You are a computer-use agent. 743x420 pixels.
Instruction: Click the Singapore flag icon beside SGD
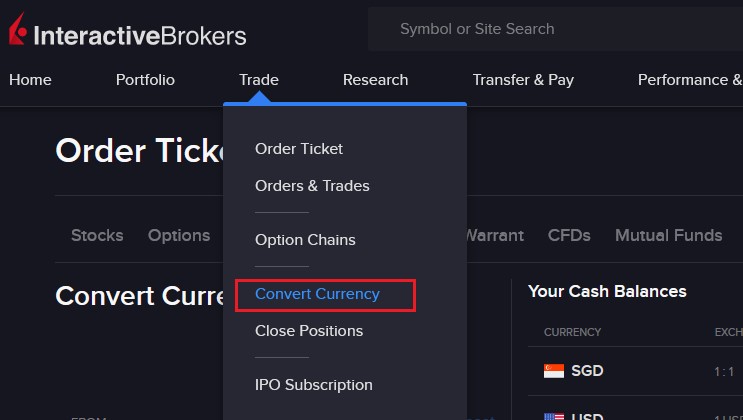point(554,371)
